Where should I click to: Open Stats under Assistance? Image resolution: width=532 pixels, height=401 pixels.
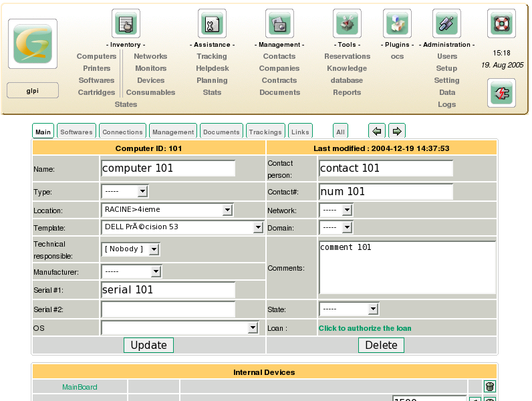click(212, 92)
